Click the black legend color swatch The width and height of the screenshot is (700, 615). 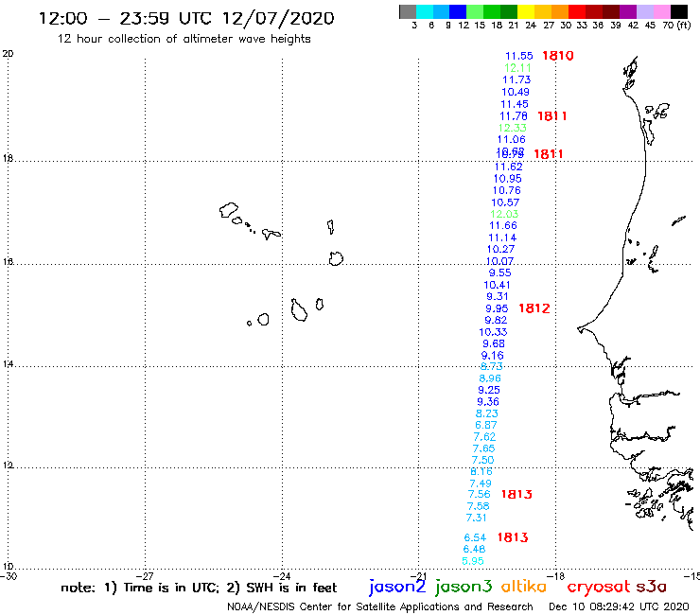coord(678,12)
